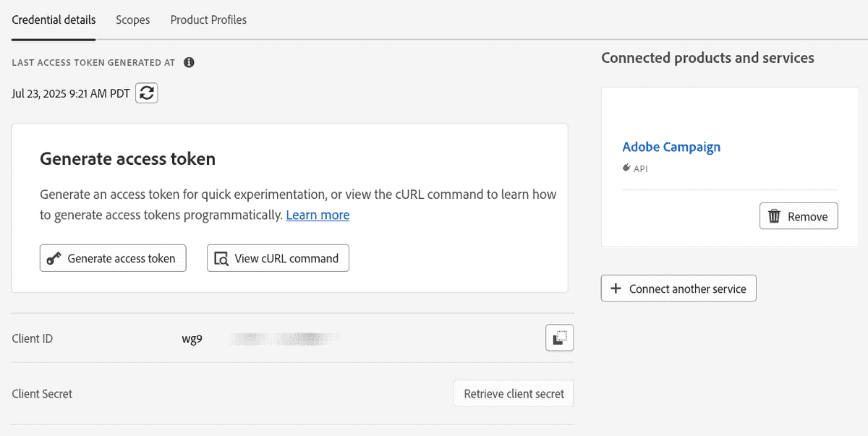
Task: Click the Client ID value starting wg9
Action: [x=192, y=338]
